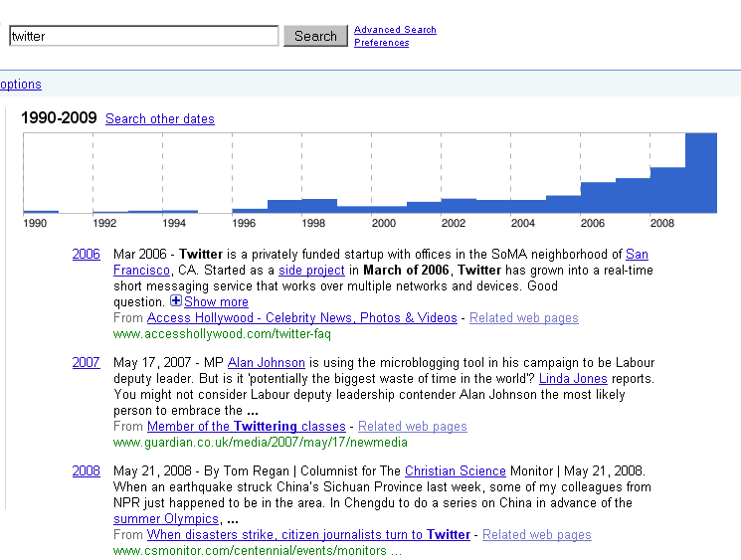741x560 pixels.
Task: Open the Alan Johnson link
Action: click(266, 362)
